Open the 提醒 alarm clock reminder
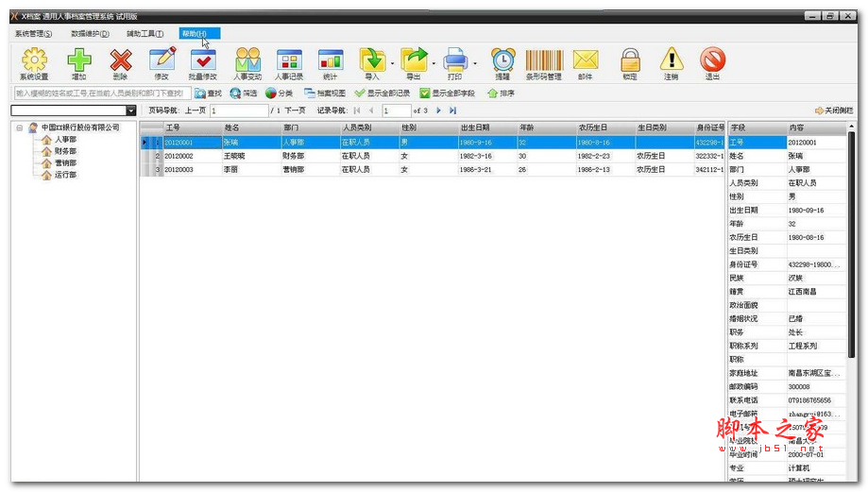 tap(502, 63)
